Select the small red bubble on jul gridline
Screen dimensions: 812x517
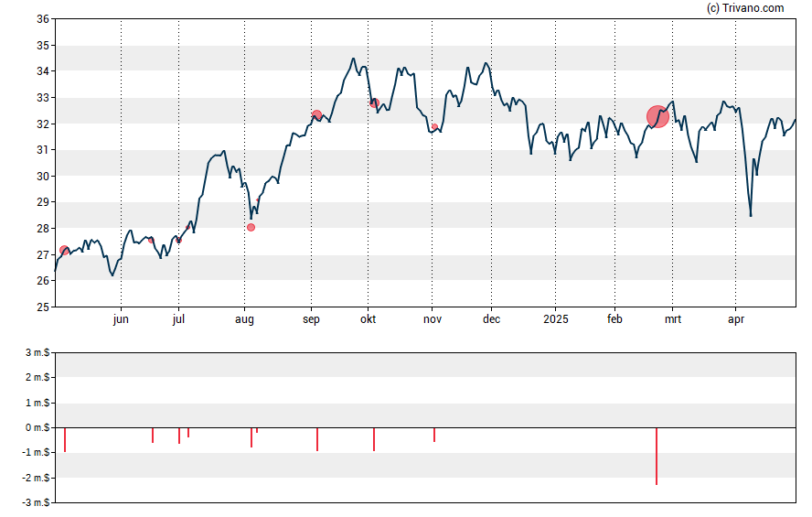pyautogui.click(x=179, y=241)
